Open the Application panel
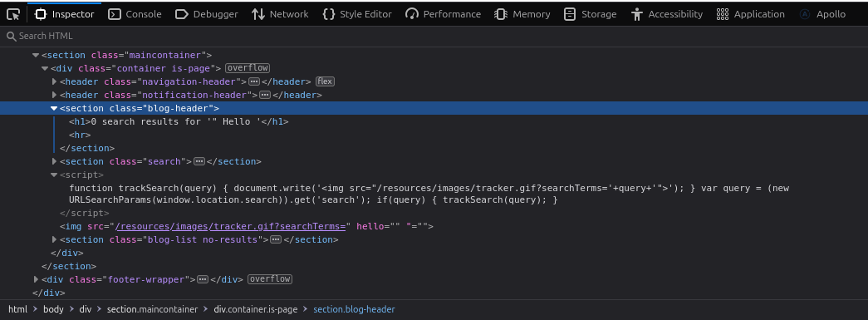 750,14
